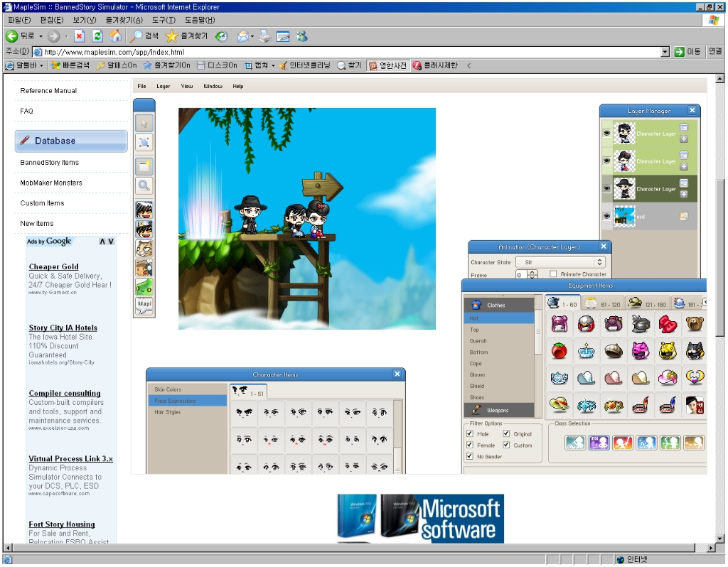Click the image icon on asd layer
728x567 pixels.
pos(684,216)
